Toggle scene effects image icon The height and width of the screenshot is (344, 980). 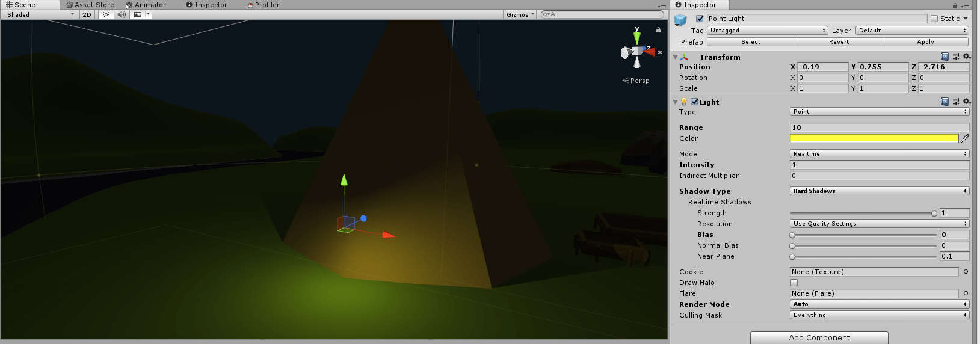point(138,14)
